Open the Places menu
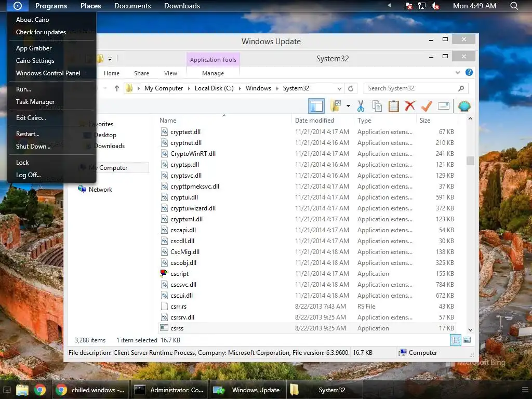The image size is (532, 399). click(x=90, y=6)
